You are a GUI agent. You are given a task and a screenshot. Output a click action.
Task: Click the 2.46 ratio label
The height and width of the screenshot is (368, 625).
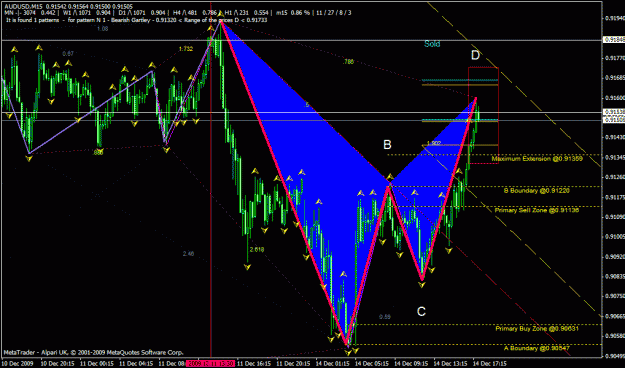[x=189, y=254]
